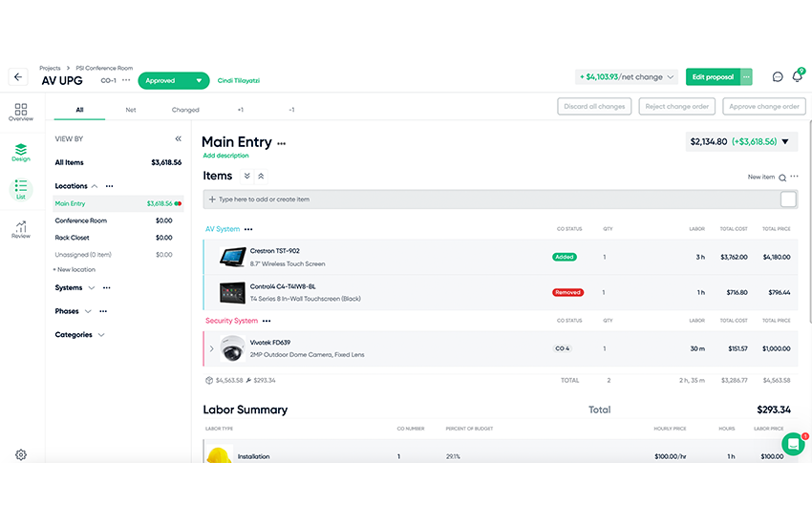The image size is (812, 525).
Task: Open the comments chat bubble icon
Action: tap(778, 76)
